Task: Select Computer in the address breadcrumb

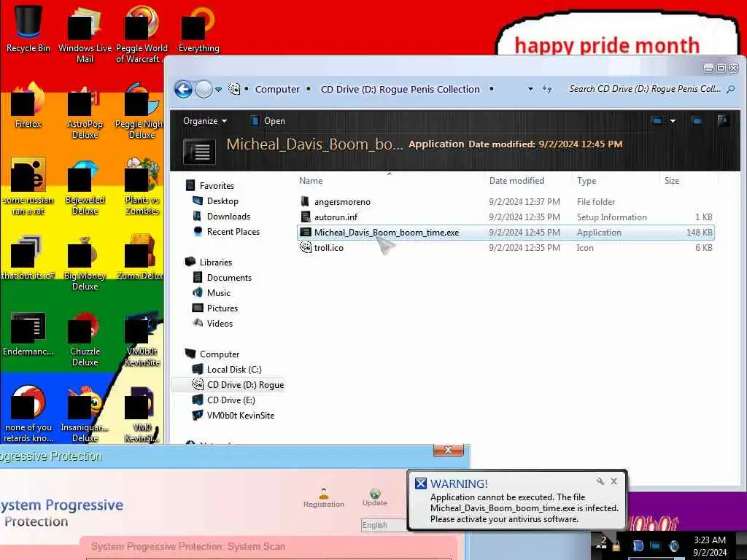Action: tap(277, 89)
